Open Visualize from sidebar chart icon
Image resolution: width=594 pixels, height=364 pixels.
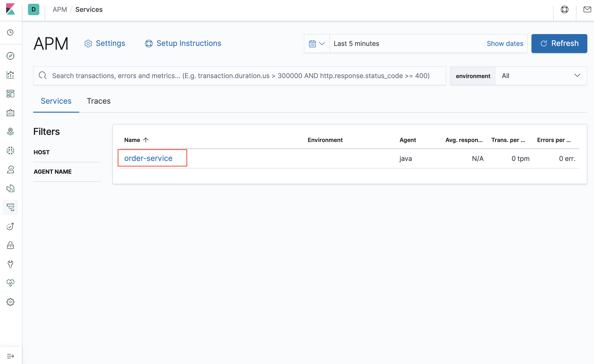pos(10,75)
